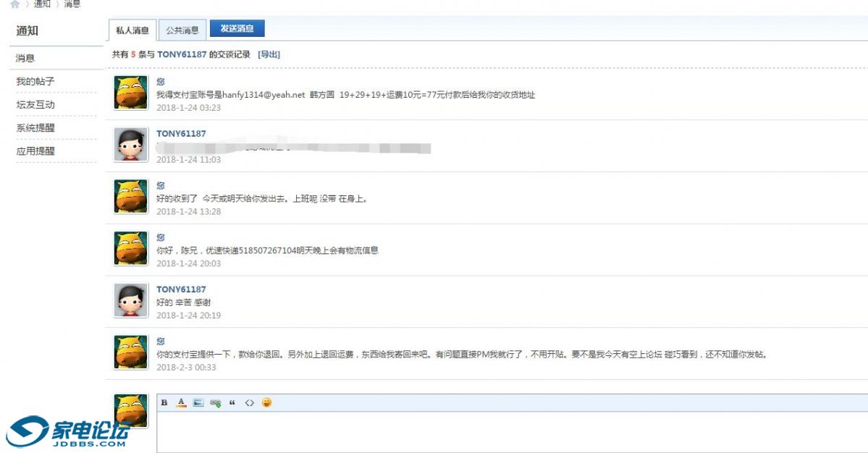Image resolution: width=868 pixels, height=453 pixels.
Task: Open the font color tool
Action: [x=180, y=404]
